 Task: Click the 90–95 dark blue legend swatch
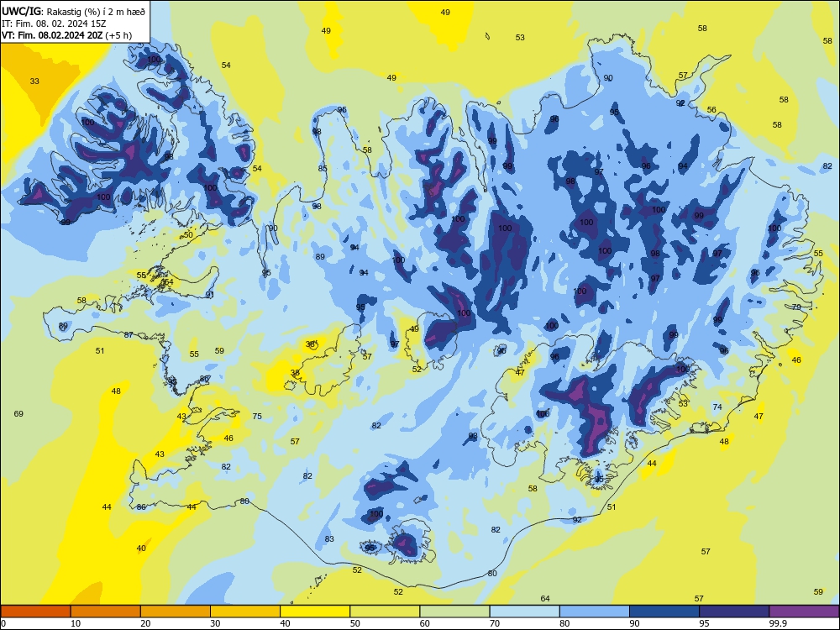tap(664, 612)
